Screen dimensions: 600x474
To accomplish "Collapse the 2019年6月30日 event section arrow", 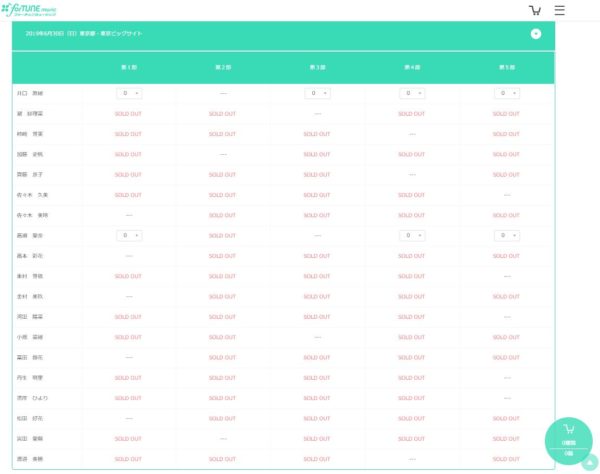I will (x=536, y=34).
